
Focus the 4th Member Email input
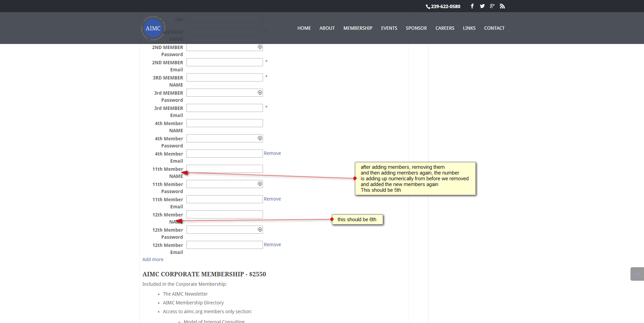point(225,154)
